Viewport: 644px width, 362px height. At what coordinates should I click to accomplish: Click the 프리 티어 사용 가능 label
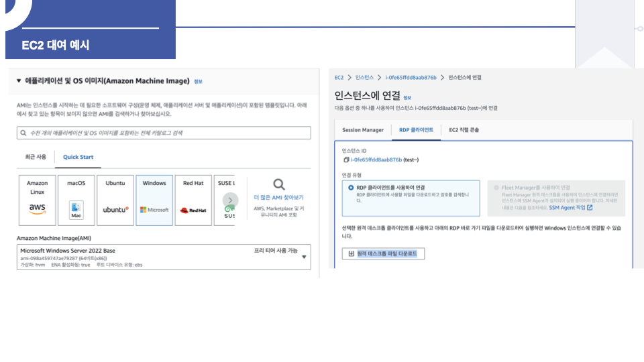276,250
